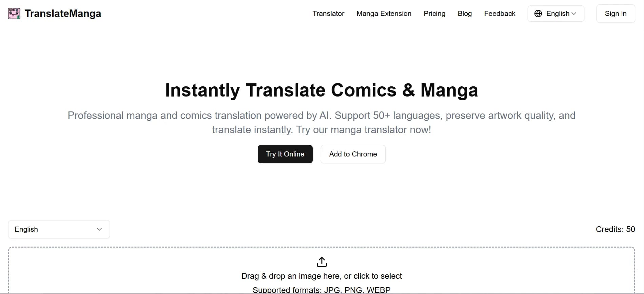Click Add to Chrome

[353, 154]
